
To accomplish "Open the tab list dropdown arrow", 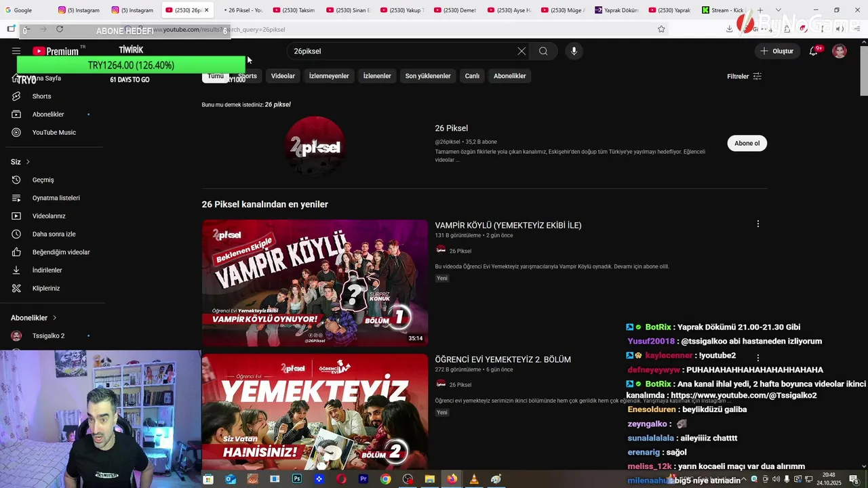I will (x=777, y=10).
